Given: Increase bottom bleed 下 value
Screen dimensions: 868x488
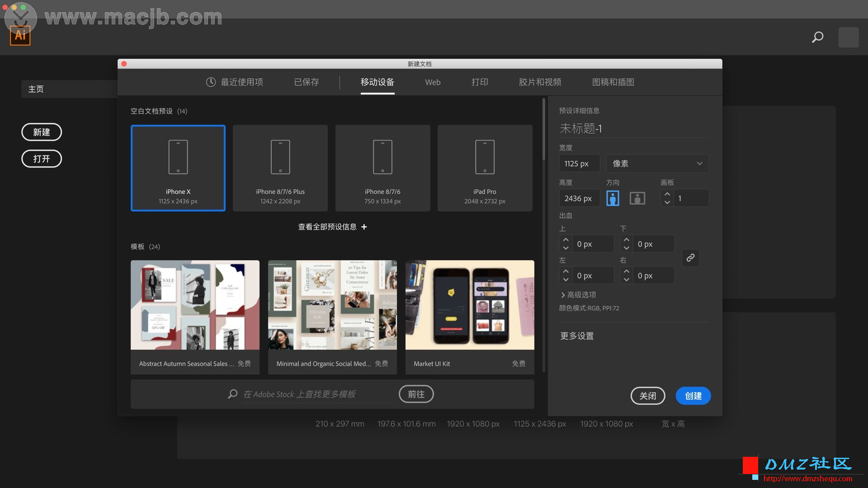Looking at the screenshot, I should click(626, 239).
